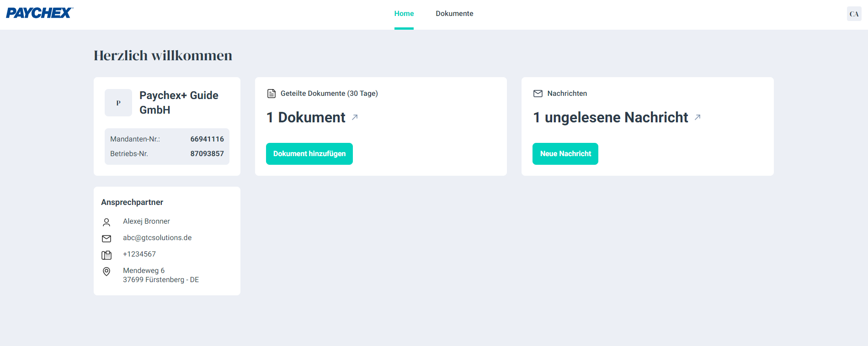Open the CA user avatar menu
The height and width of the screenshot is (346, 868).
[x=854, y=14]
